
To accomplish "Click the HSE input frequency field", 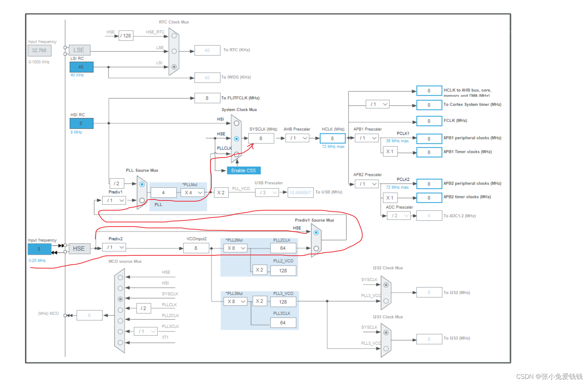I will pyautogui.click(x=39, y=249).
